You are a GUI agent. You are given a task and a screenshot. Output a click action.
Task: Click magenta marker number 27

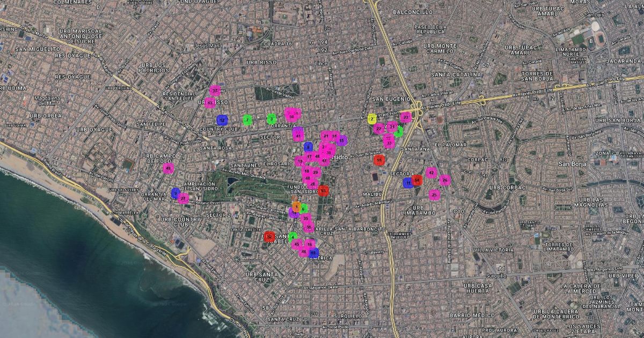[183, 199]
